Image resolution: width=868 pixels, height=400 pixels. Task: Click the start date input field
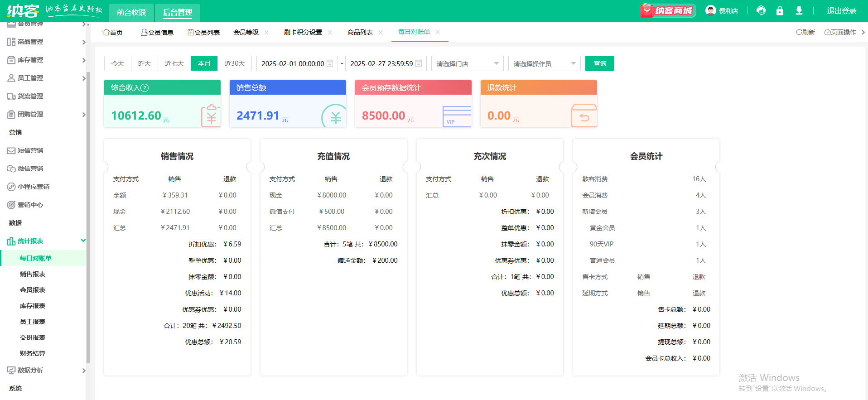click(293, 63)
